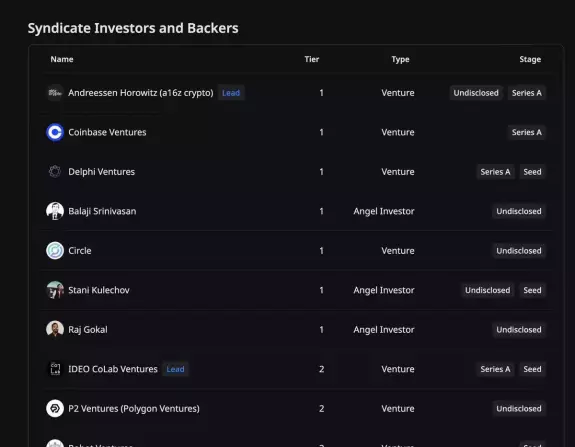Click Undisclosed tag in Balaji Srinivasan row
The height and width of the screenshot is (447, 575).
[519, 211]
